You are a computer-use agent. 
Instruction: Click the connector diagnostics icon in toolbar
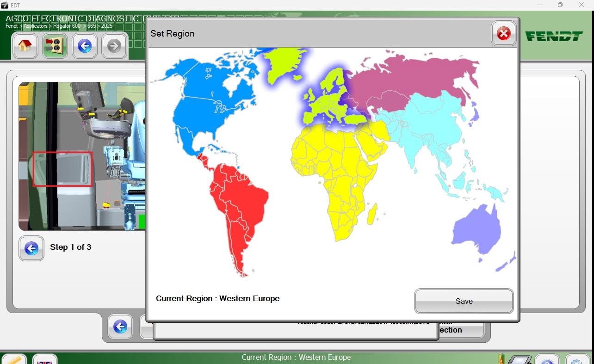click(x=55, y=46)
